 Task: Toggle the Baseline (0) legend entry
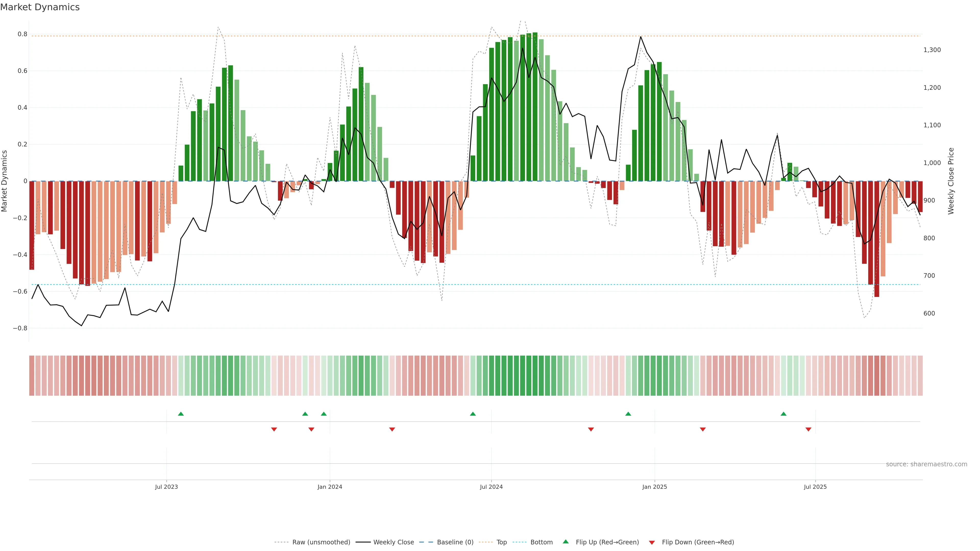point(455,542)
